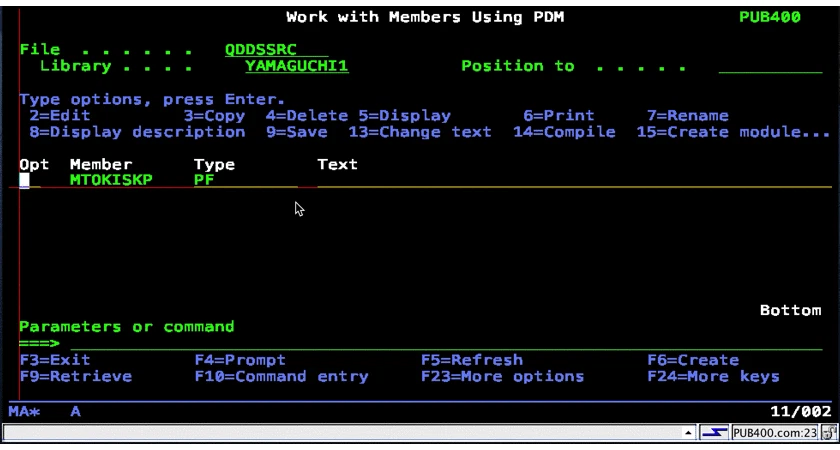Click the File field QDDSSRC
The width and height of the screenshot is (840, 450).
276,50
